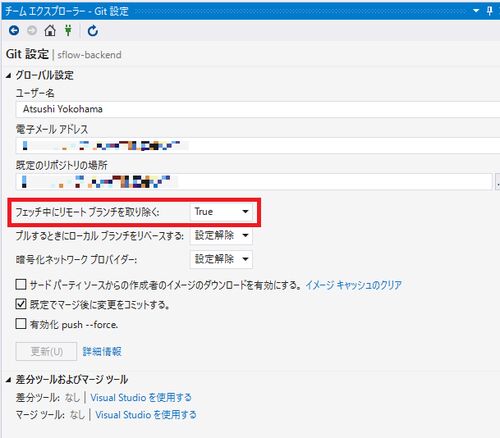Open the フェッチ中にリモート ブランチを取り除く dropdown
500x438 pixels.
(x=221, y=212)
